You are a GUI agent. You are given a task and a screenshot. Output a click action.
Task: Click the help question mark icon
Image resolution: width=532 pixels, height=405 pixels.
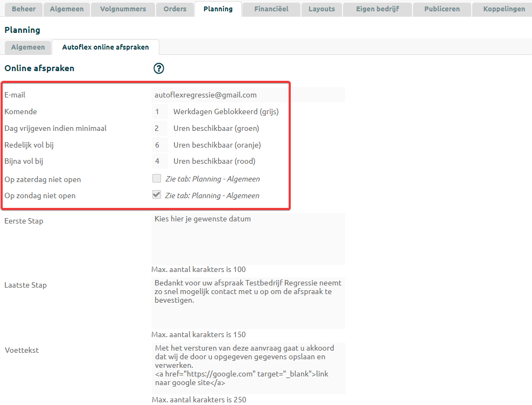click(159, 68)
